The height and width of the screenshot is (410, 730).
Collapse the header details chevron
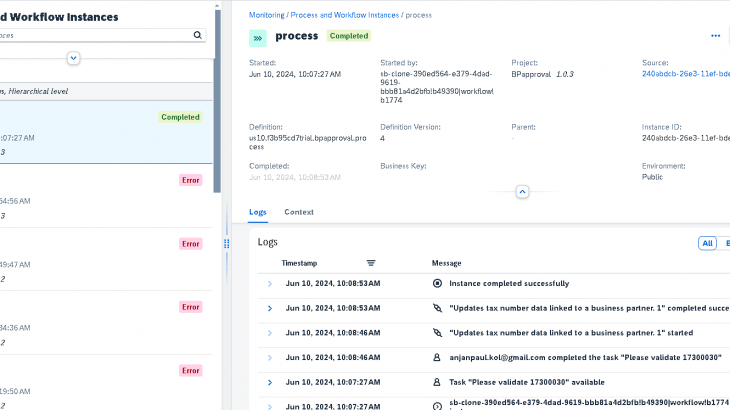522,192
